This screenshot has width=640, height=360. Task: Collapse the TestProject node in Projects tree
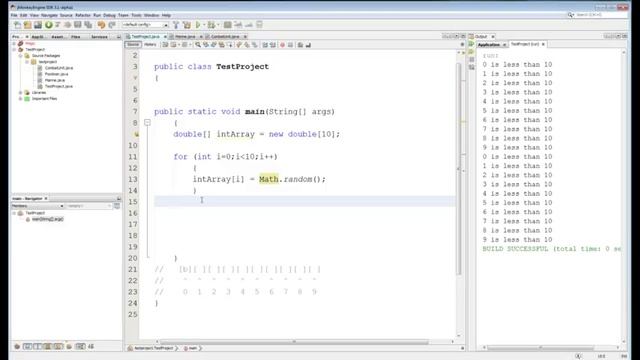point(14,49)
